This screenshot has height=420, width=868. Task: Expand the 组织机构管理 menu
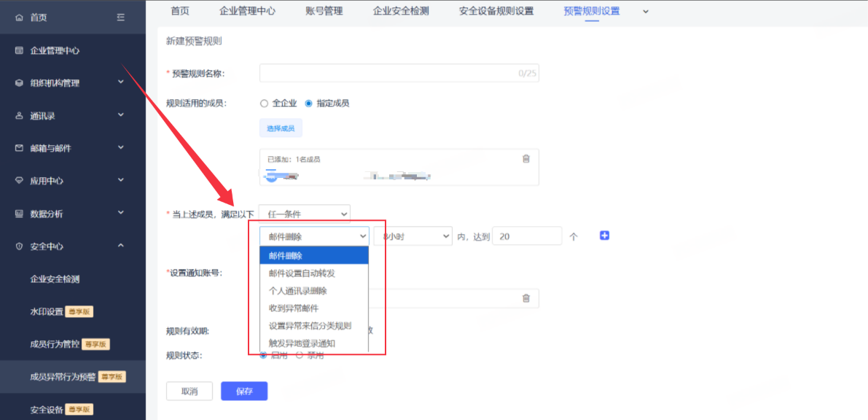point(121,83)
